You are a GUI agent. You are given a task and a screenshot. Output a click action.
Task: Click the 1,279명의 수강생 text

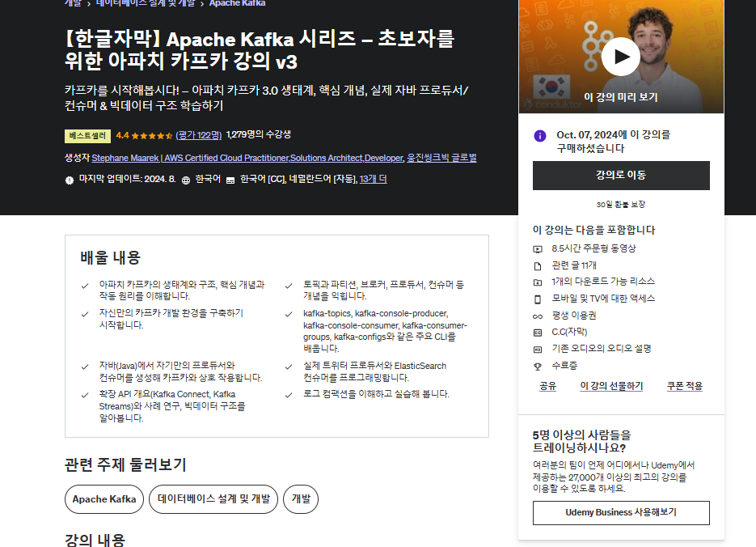click(x=259, y=134)
